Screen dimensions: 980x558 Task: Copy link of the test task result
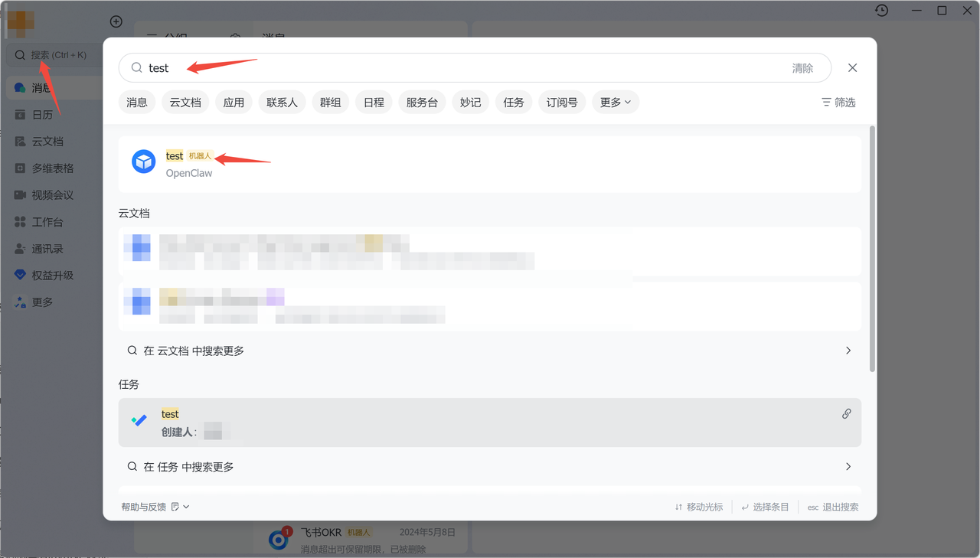coord(846,413)
